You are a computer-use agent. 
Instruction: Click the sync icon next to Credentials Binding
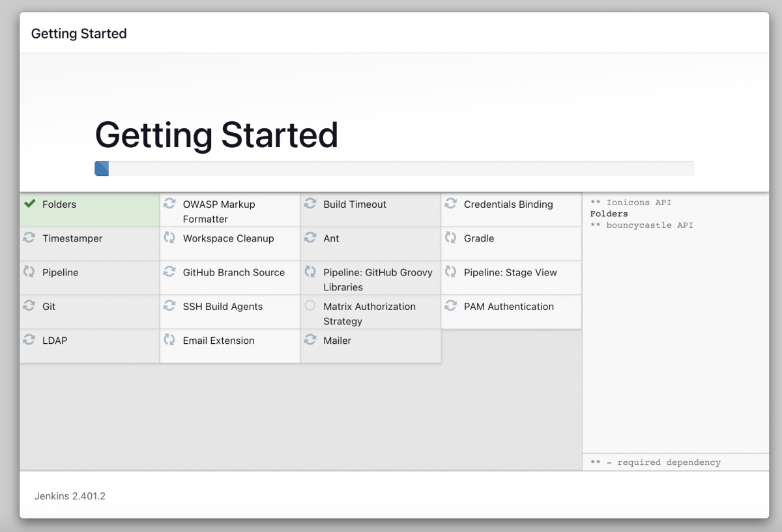pos(451,204)
